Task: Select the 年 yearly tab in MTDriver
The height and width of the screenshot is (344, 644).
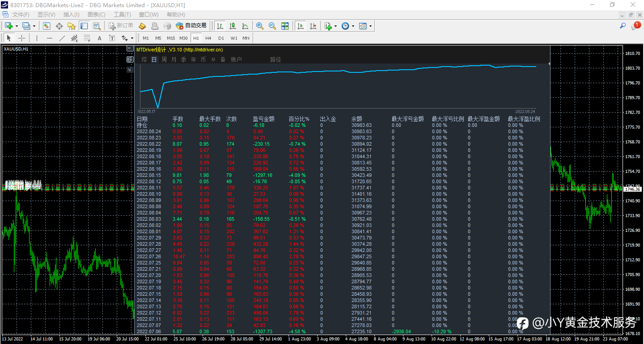Action: coord(194,59)
